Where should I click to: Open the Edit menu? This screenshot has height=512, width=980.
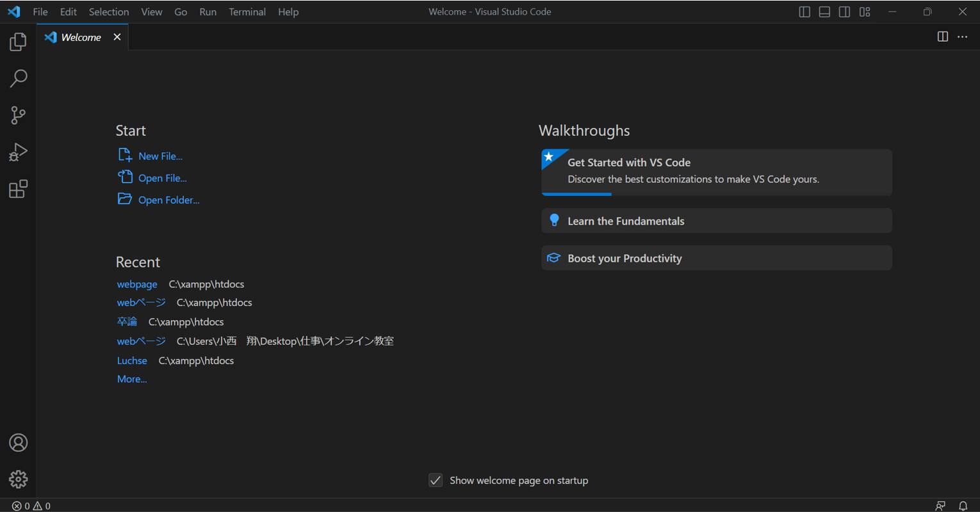point(69,12)
